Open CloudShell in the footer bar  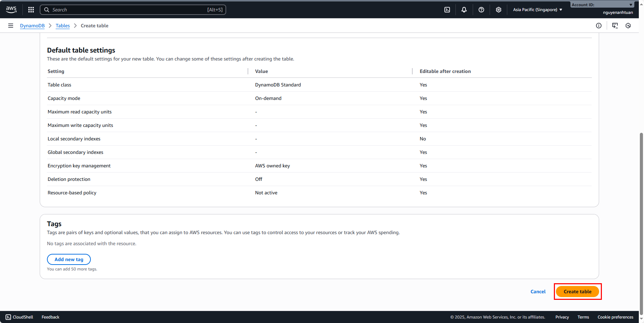click(20, 317)
